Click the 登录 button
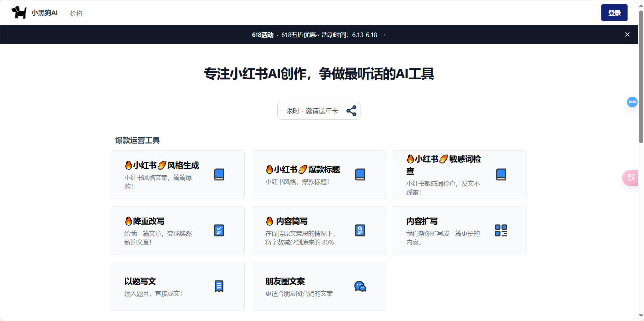644x321 pixels. pos(614,12)
